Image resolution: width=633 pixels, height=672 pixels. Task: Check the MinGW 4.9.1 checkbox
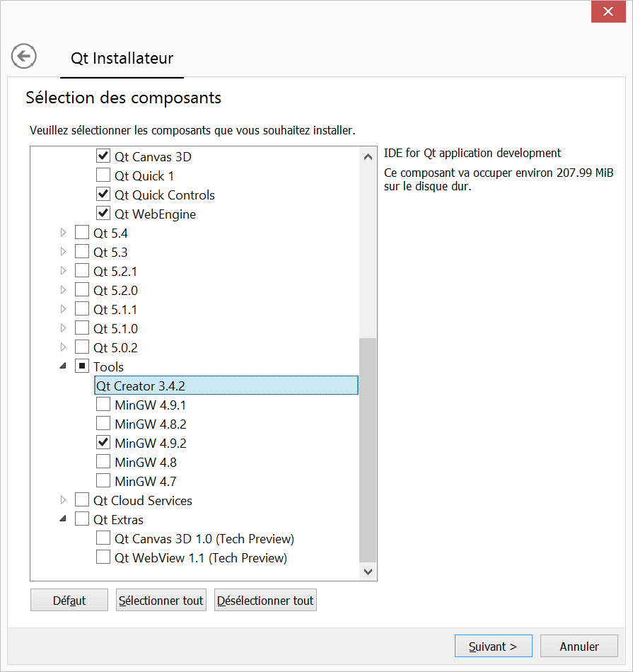(103, 404)
